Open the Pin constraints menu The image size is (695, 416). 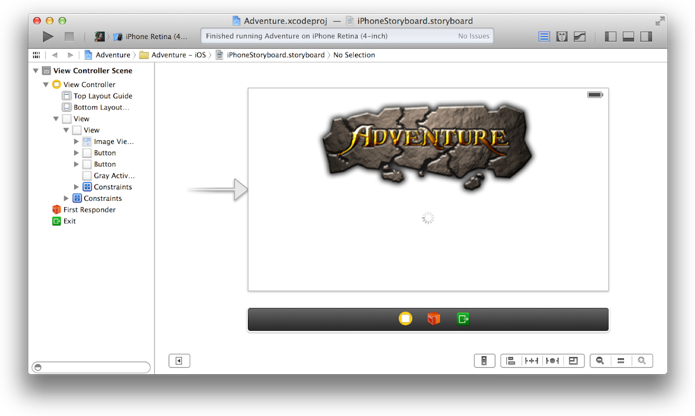(531, 361)
